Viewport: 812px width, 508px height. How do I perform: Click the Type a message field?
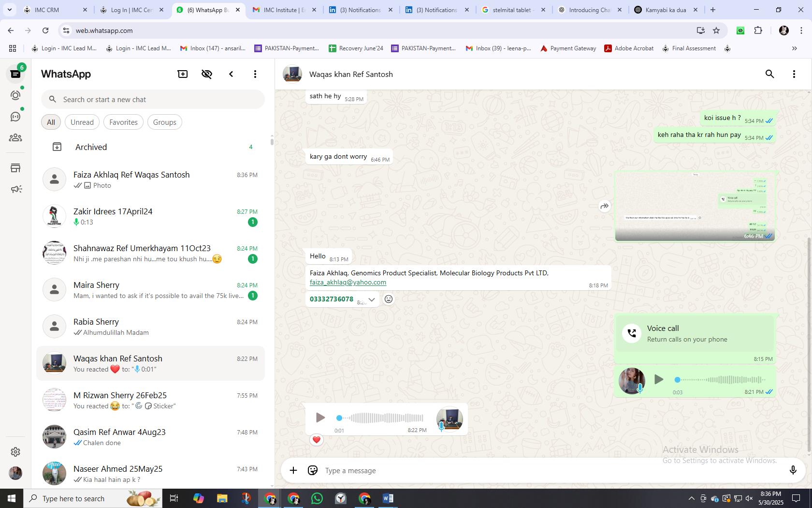(551, 470)
